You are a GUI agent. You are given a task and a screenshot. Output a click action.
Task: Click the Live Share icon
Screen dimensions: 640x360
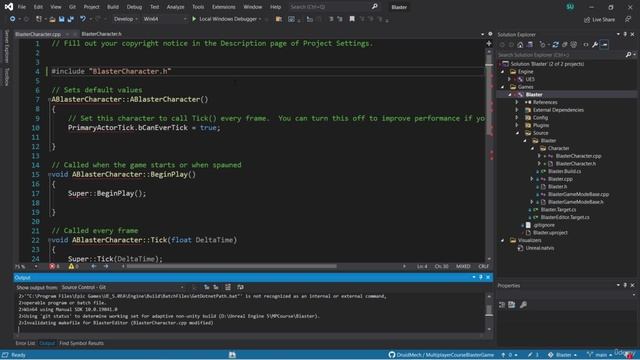[x=587, y=19]
